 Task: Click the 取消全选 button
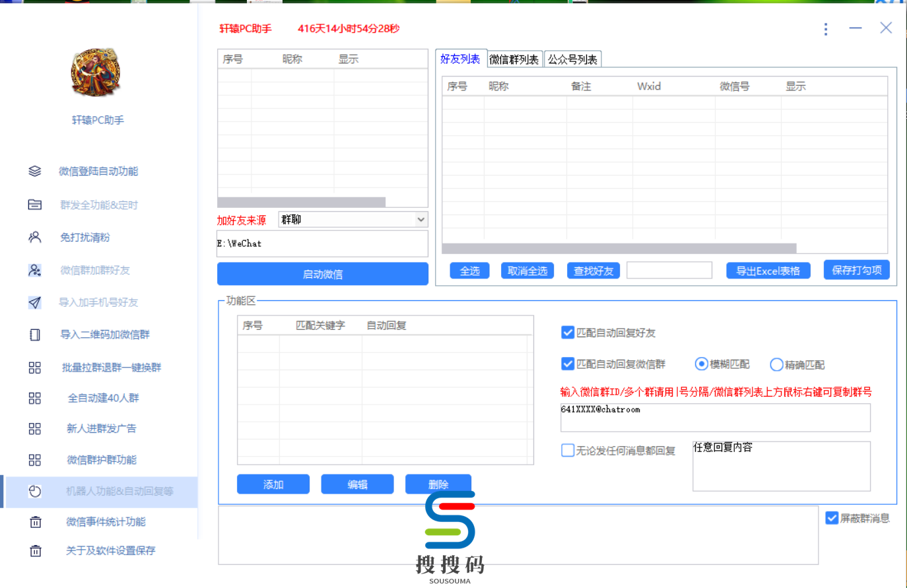pos(527,271)
